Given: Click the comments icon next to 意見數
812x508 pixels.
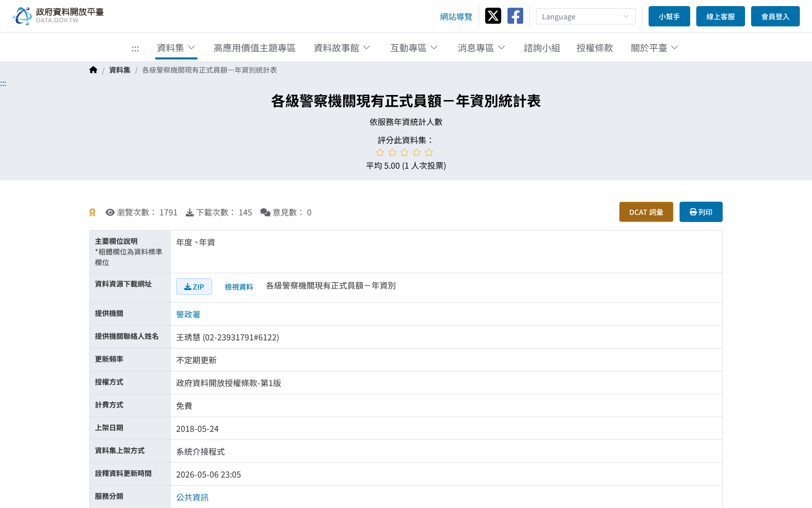Looking at the screenshot, I should 265,212.
